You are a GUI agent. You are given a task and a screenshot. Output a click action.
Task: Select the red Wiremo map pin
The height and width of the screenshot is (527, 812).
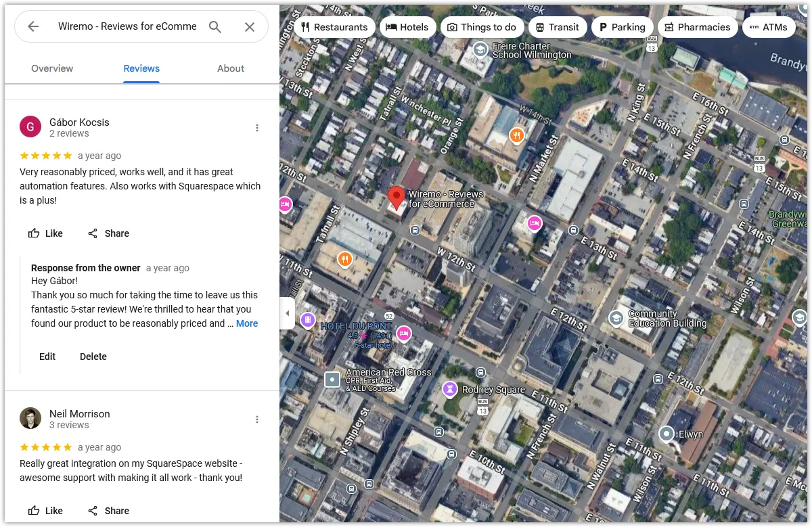tap(397, 198)
